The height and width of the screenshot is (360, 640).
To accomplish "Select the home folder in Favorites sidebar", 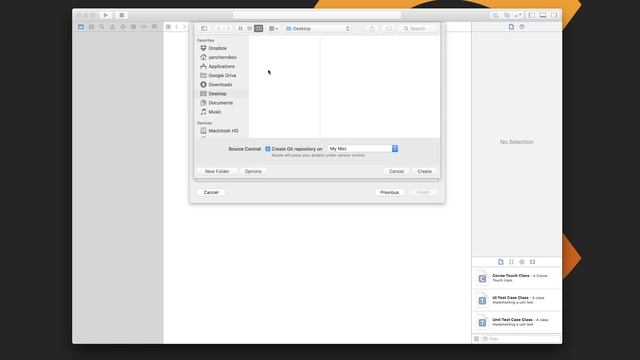I will click(x=222, y=57).
